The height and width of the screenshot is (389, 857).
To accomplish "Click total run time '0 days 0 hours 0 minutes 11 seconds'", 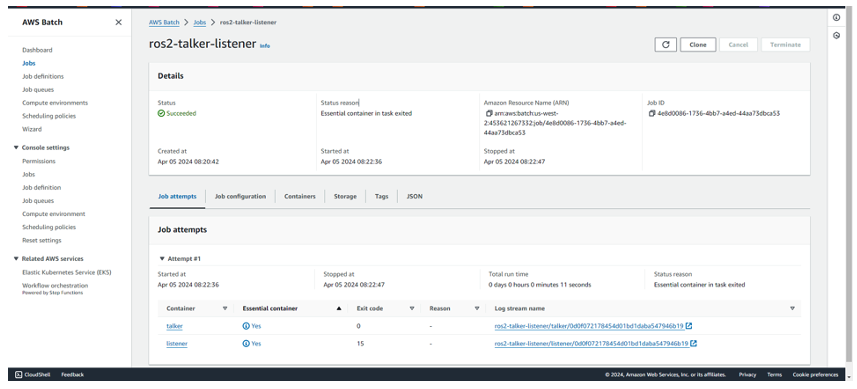I will click(539, 285).
